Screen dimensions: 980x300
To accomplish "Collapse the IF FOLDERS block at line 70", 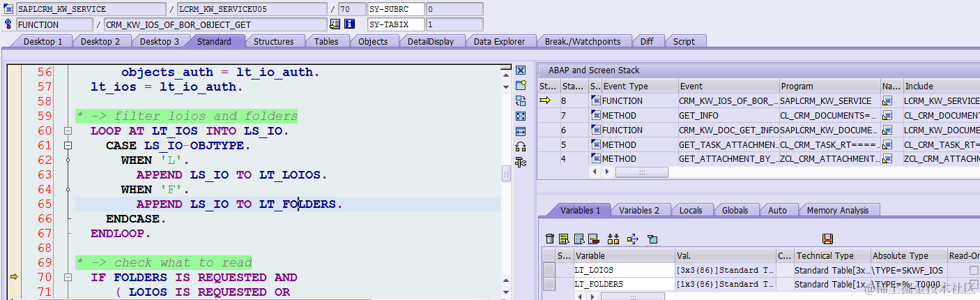I will (68, 278).
